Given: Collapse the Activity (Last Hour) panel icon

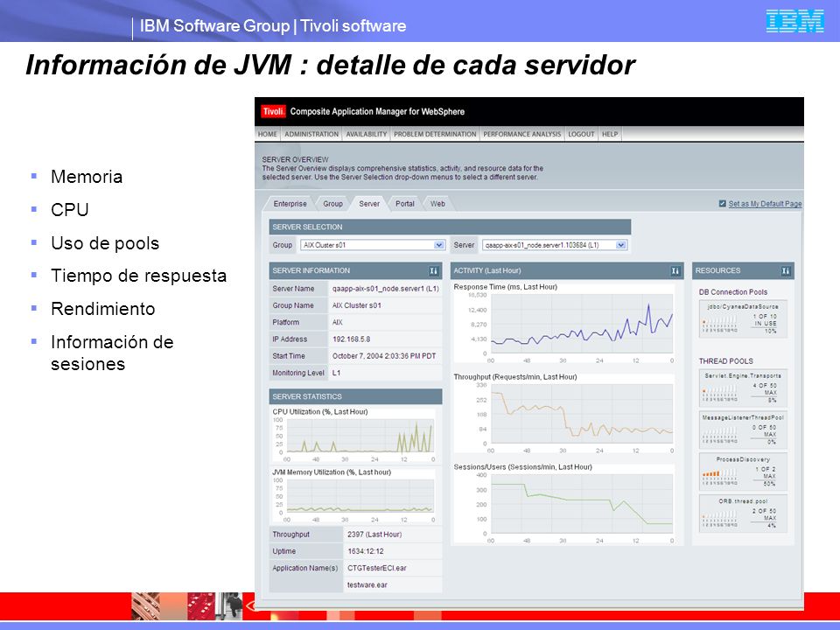Looking at the screenshot, I should [675, 271].
